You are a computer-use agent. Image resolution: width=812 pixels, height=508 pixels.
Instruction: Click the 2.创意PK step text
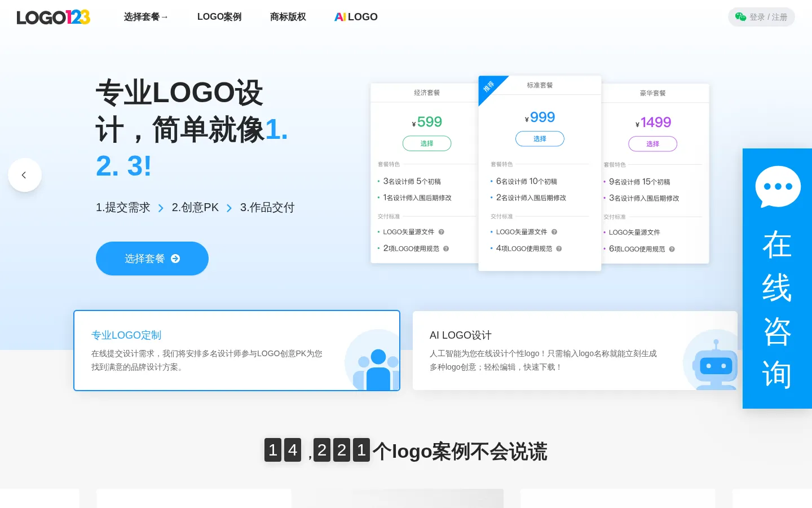[x=195, y=208]
